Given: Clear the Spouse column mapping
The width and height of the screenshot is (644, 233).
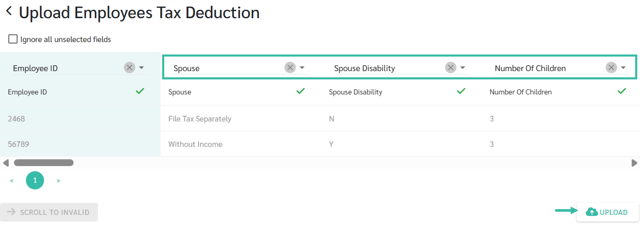Looking at the screenshot, I should [x=290, y=67].
